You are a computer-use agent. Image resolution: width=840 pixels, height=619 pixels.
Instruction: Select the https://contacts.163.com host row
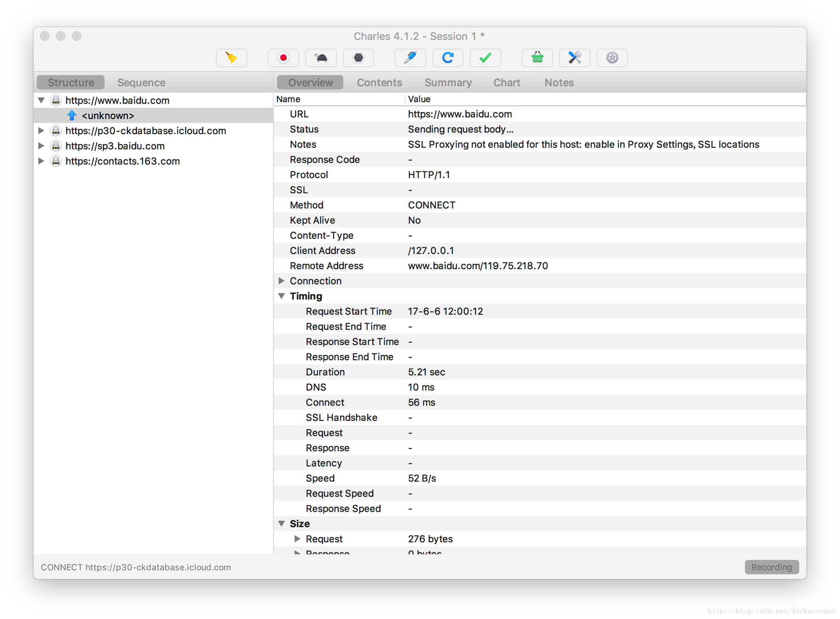153,161
